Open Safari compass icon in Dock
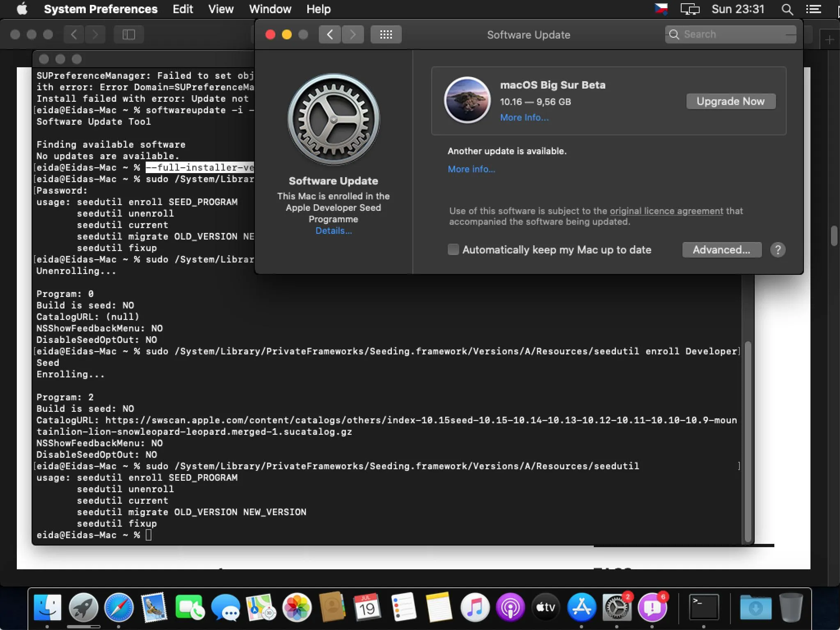Screen dimensions: 840x630 [119, 607]
